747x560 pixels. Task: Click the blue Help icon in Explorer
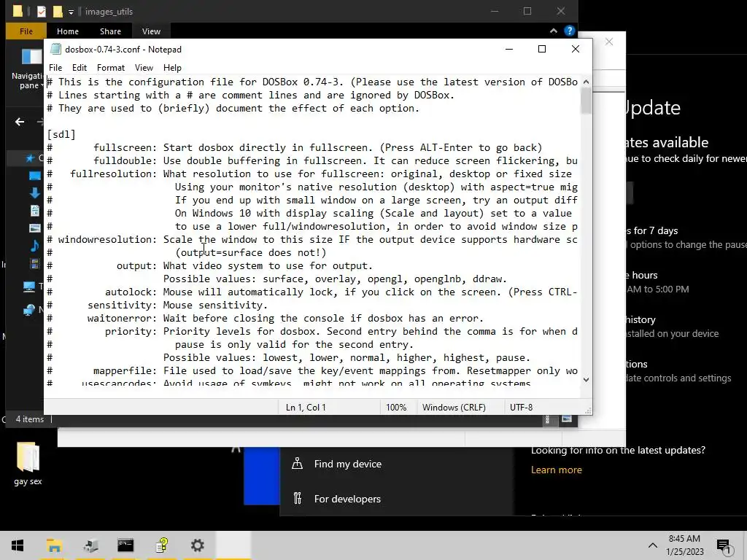(569, 31)
